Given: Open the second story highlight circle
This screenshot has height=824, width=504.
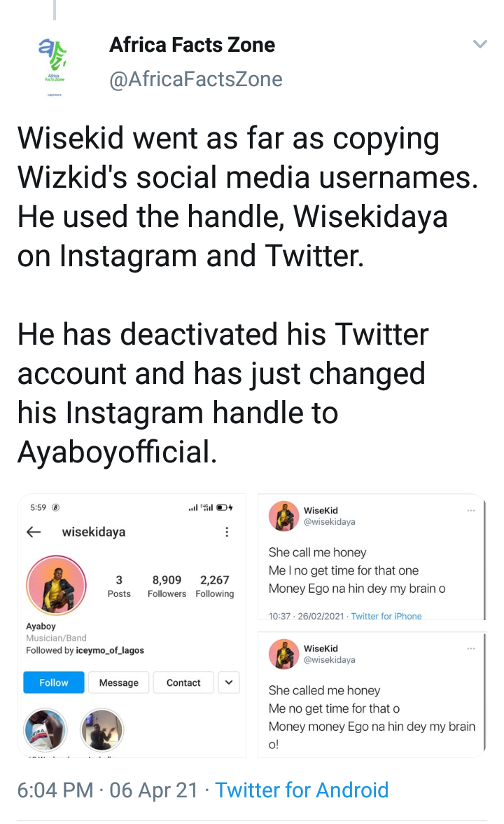Looking at the screenshot, I should pyautogui.click(x=102, y=729).
